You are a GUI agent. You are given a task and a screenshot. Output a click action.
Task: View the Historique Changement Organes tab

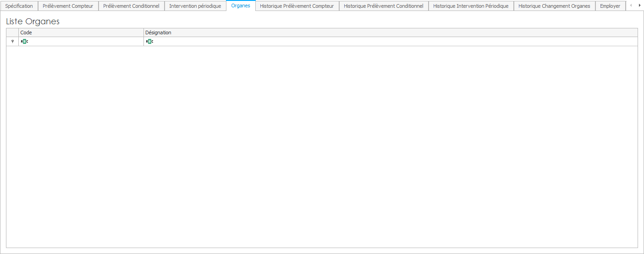554,6
